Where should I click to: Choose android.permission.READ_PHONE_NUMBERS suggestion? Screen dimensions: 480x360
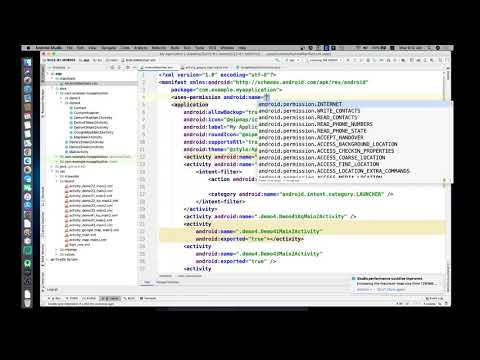point(354,124)
